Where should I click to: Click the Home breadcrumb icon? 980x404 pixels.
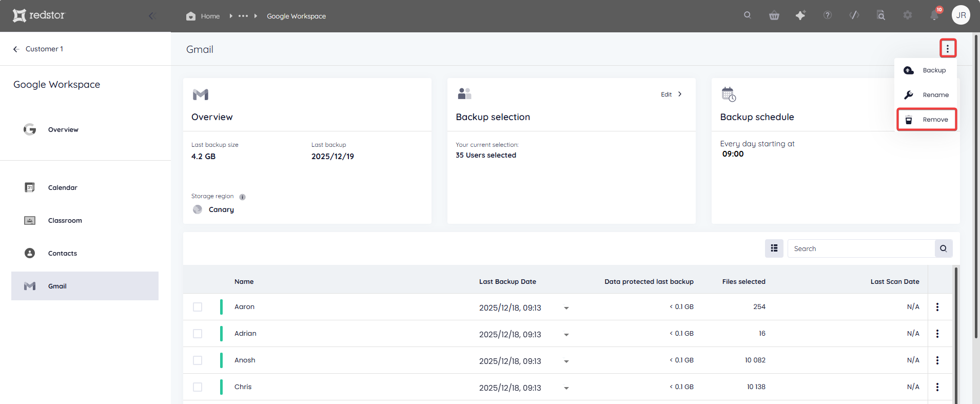point(191,16)
